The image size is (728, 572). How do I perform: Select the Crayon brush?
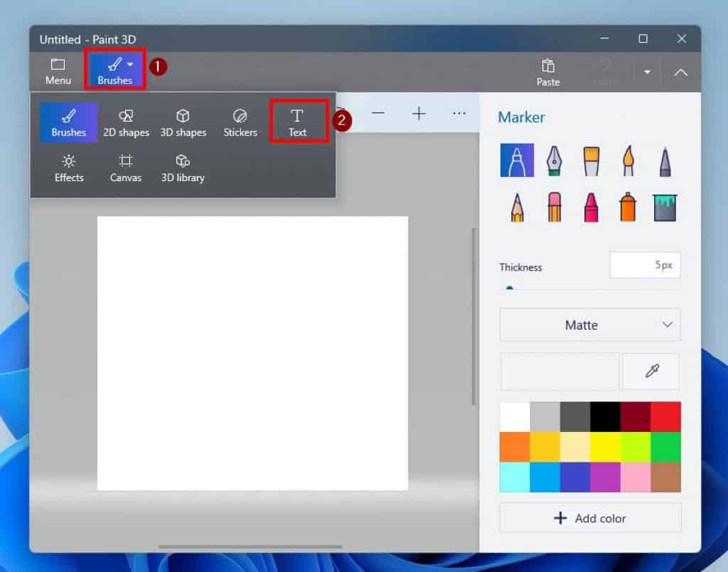591,207
